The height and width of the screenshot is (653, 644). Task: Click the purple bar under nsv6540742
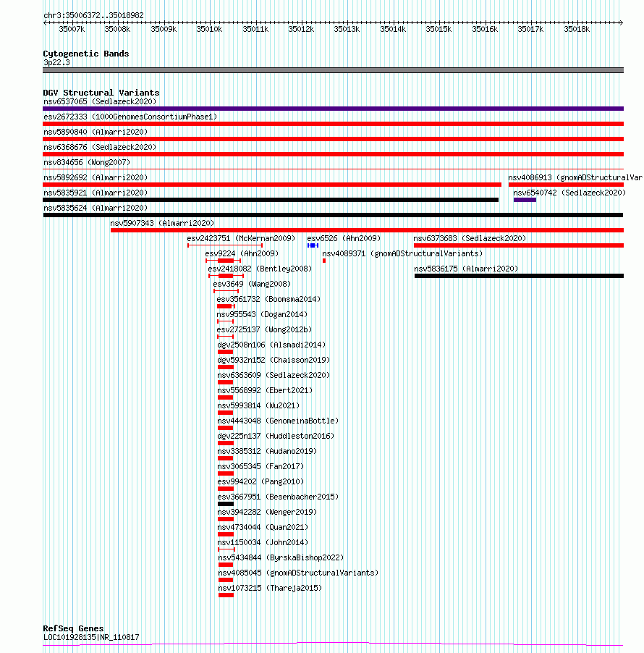click(x=525, y=200)
